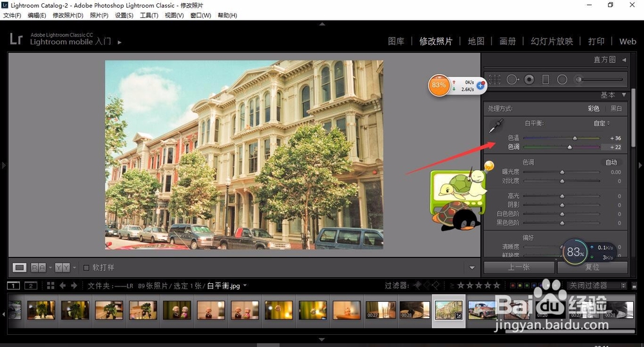
Task: Collapse the 基本 panel triangle
Action: (624, 95)
